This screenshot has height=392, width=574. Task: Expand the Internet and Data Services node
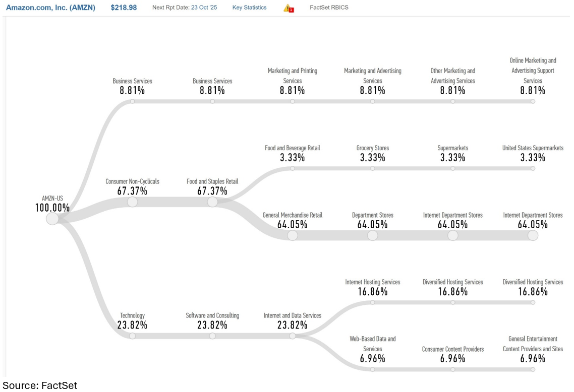tap(293, 336)
